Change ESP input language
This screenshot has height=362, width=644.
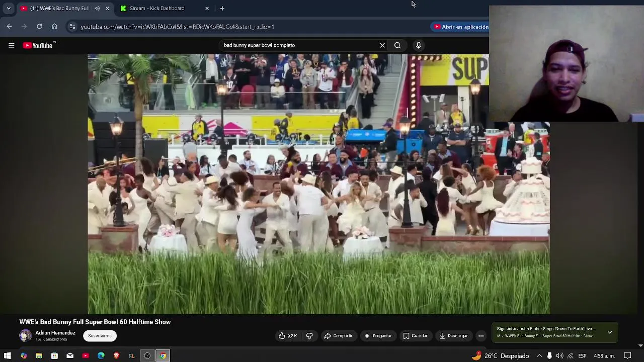[582, 356]
